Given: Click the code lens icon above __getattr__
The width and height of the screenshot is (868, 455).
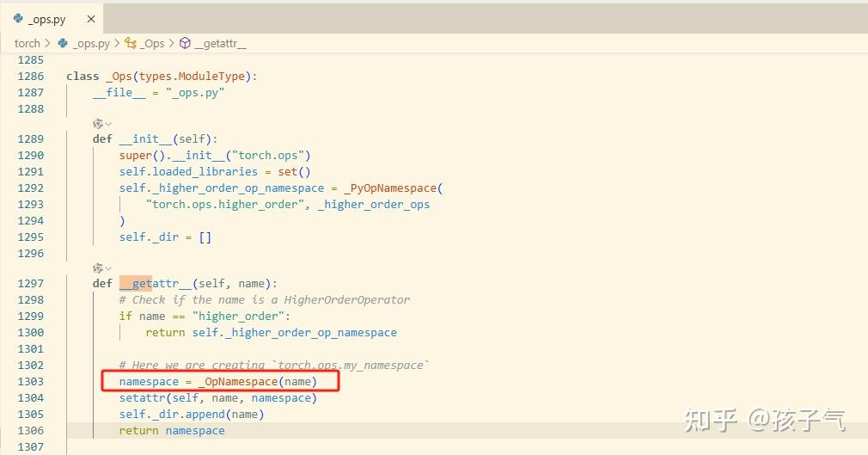Looking at the screenshot, I should (x=98, y=268).
